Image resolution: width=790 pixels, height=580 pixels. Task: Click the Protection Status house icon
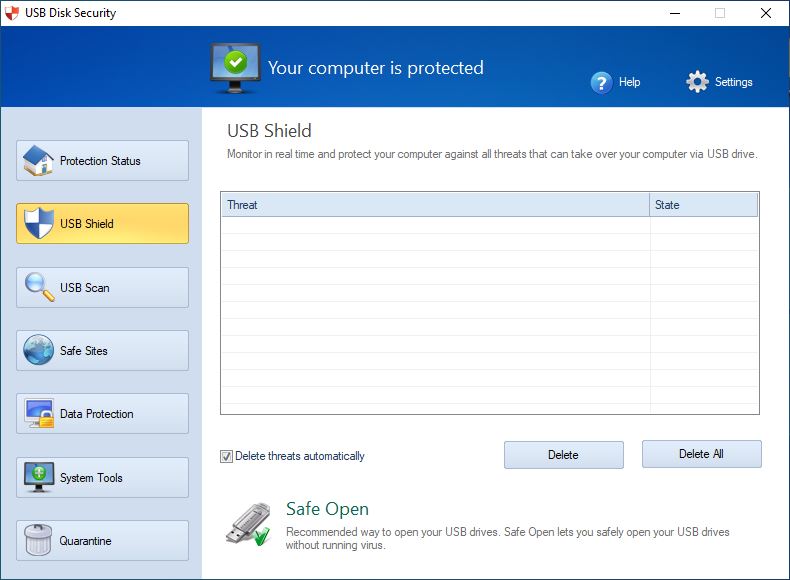[x=38, y=161]
